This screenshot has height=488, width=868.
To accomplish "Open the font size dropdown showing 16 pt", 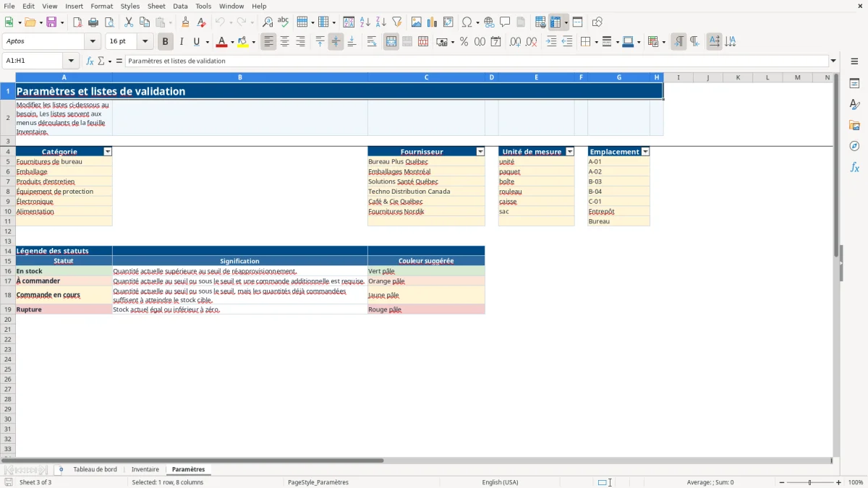I will (145, 42).
